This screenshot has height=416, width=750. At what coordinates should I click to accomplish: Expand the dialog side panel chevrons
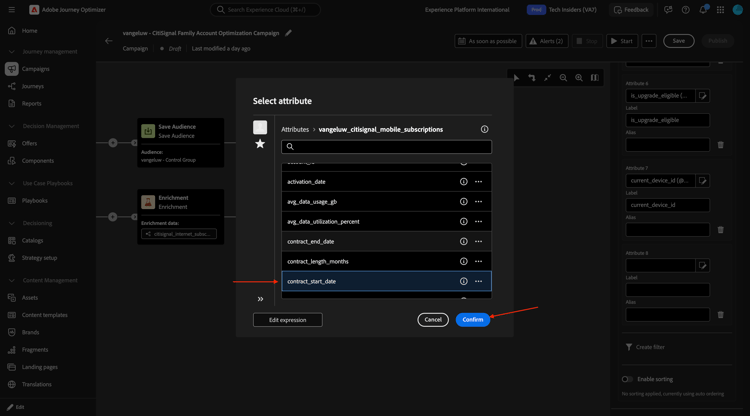260,299
